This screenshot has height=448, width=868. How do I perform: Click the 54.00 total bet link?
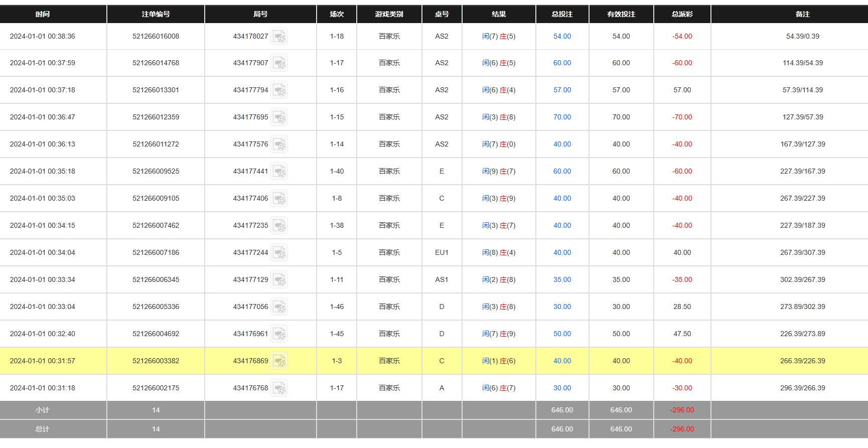[x=562, y=36]
